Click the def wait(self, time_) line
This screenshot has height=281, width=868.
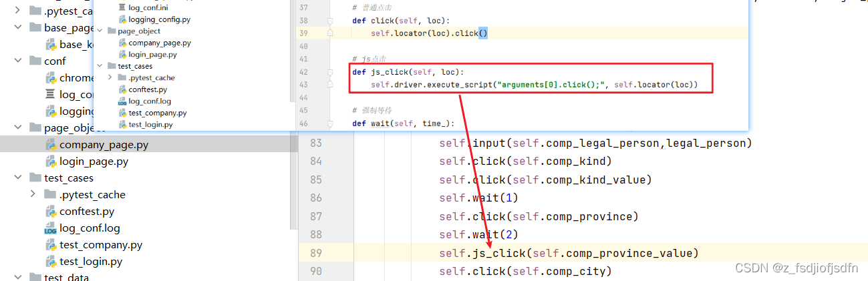[404, 123]
